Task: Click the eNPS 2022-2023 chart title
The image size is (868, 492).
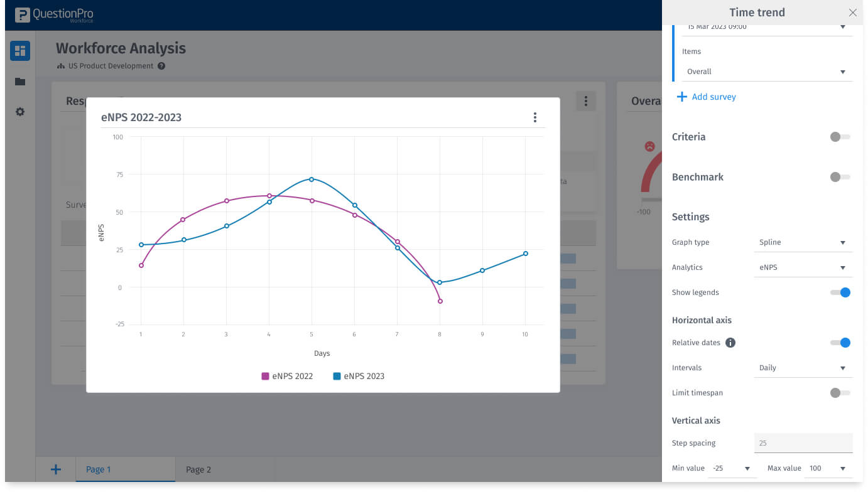Action: pos(141,117)
